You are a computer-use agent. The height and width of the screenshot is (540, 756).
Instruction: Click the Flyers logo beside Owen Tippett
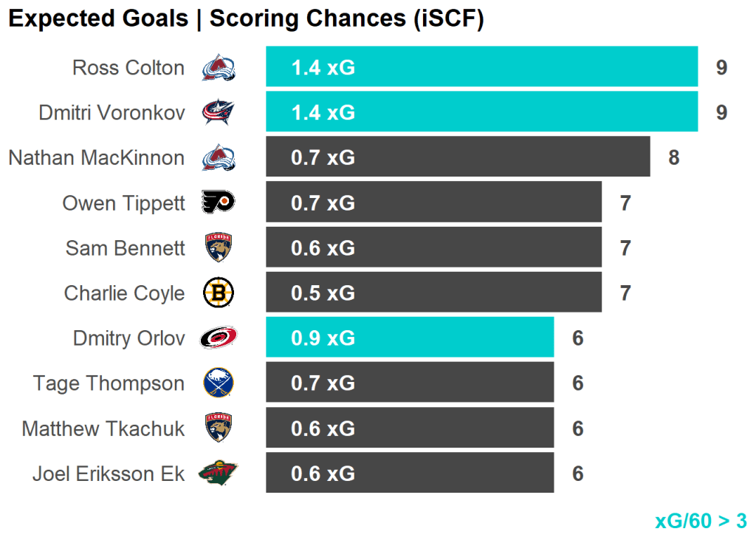(x=219, y=202)
